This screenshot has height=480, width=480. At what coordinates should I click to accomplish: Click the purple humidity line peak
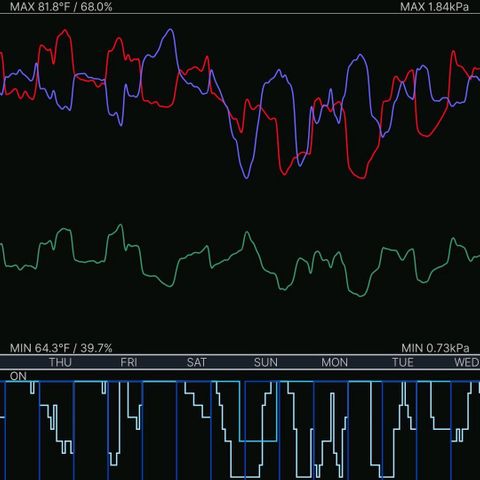click(170, 30)
